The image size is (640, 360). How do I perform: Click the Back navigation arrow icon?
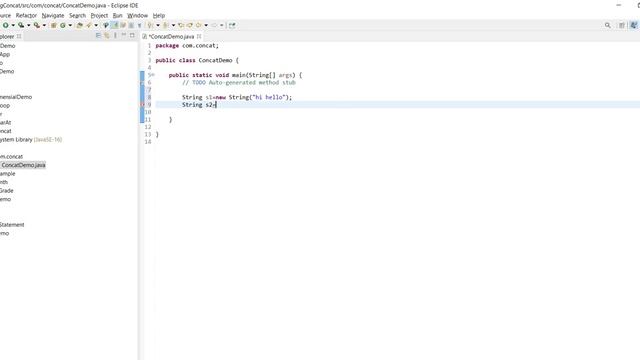(198, 25)
